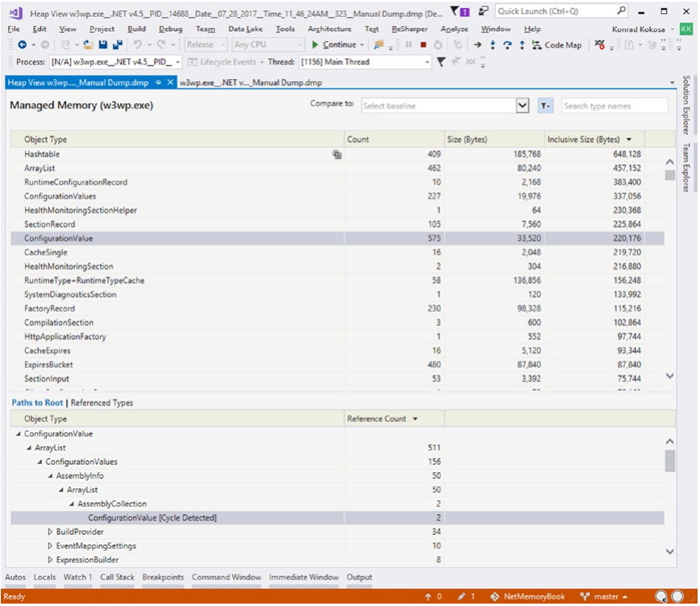The height and width of the screenshot is (606, 700).
Task: Open the Release configuration dropdown
Action: (206, 44)
